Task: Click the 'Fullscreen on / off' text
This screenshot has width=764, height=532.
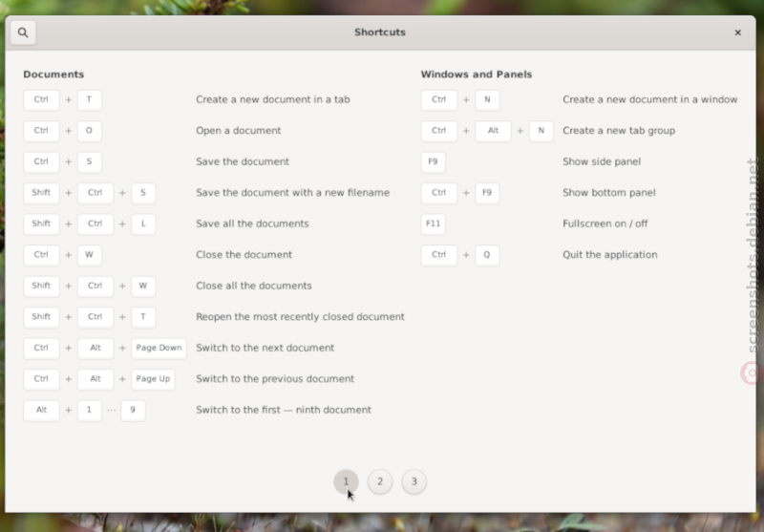Action: [605, 223]
